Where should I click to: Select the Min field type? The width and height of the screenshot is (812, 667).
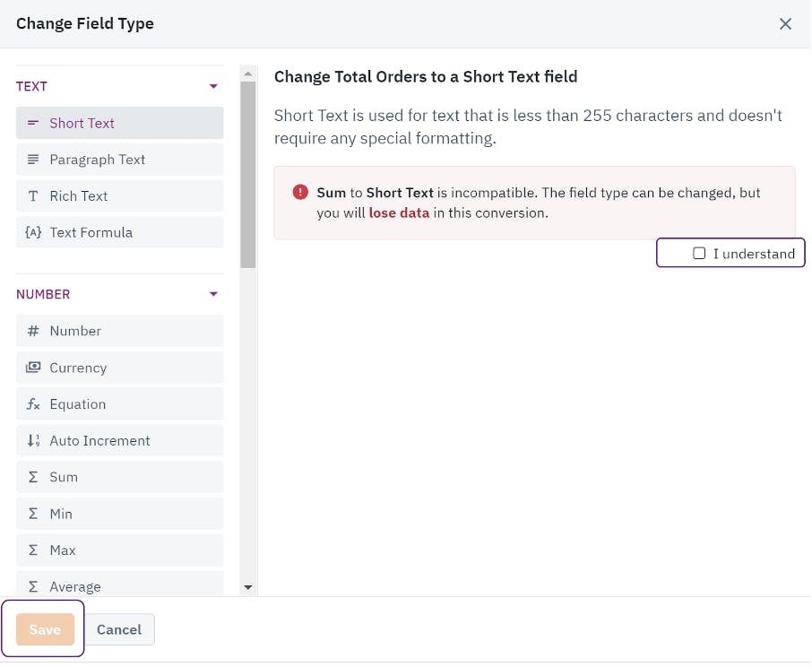tap(119, 514)
